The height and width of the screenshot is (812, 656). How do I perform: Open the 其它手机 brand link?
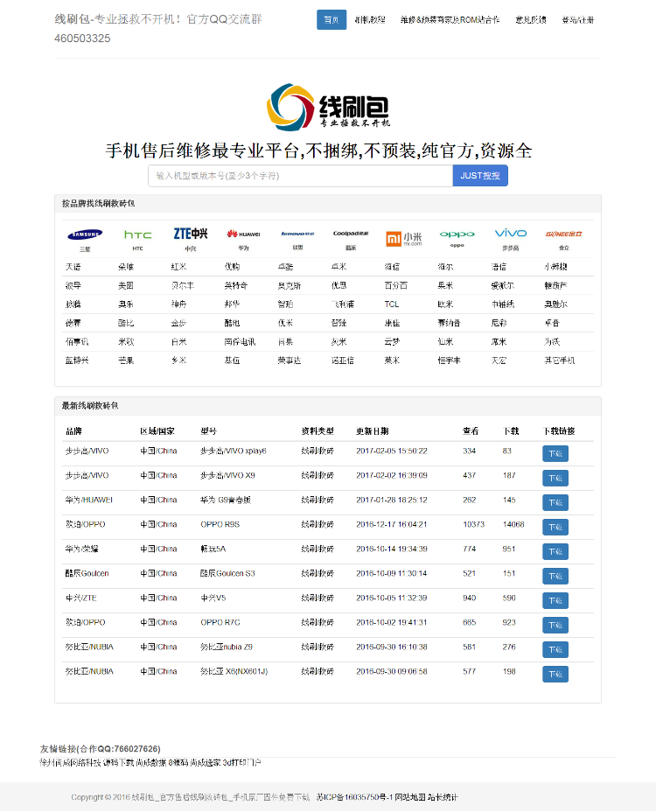[x=560, y=360]
